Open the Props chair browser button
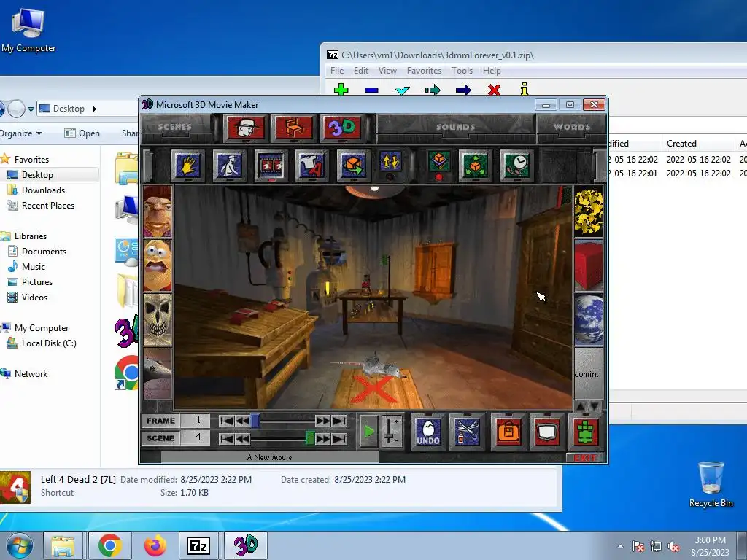This screenshot has height=560, width=747. pyautogui.click(x=294, y=128)
